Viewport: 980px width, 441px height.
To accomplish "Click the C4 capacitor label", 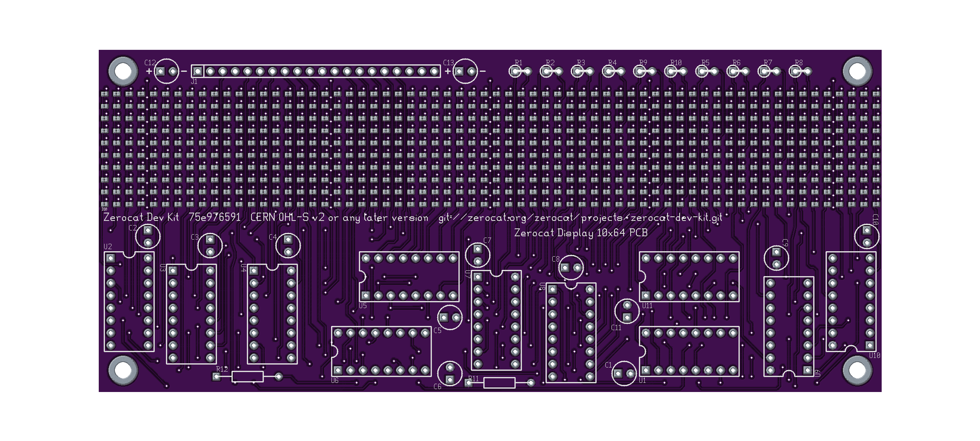I will 273,237.
